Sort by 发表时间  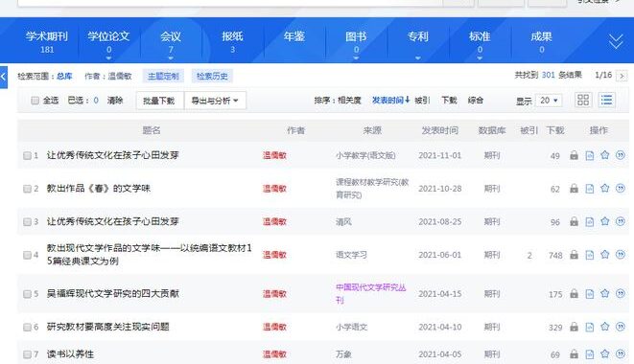pyautogui.click(x=390, y=100)
